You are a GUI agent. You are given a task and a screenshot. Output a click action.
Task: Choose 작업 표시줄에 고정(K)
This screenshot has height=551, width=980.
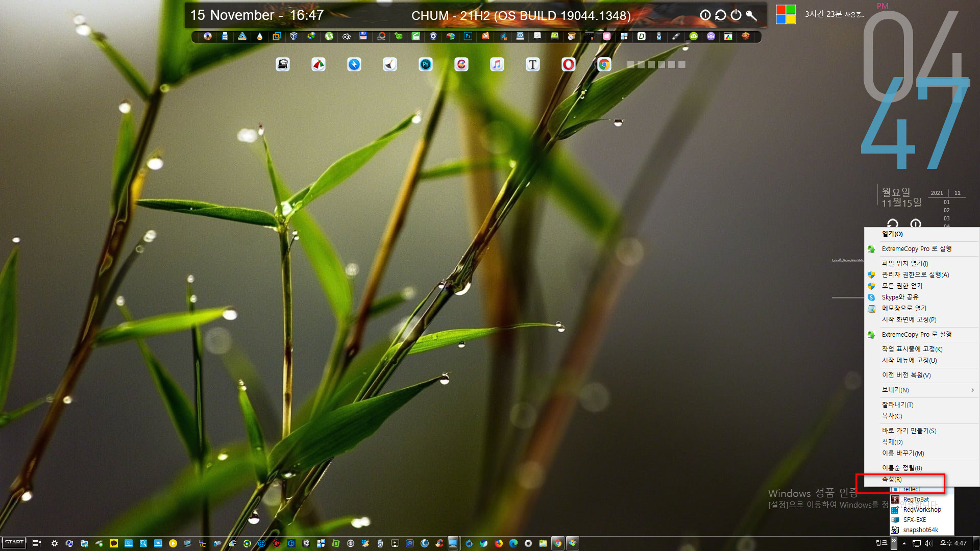pyautogui.click(x=922, y=349)
